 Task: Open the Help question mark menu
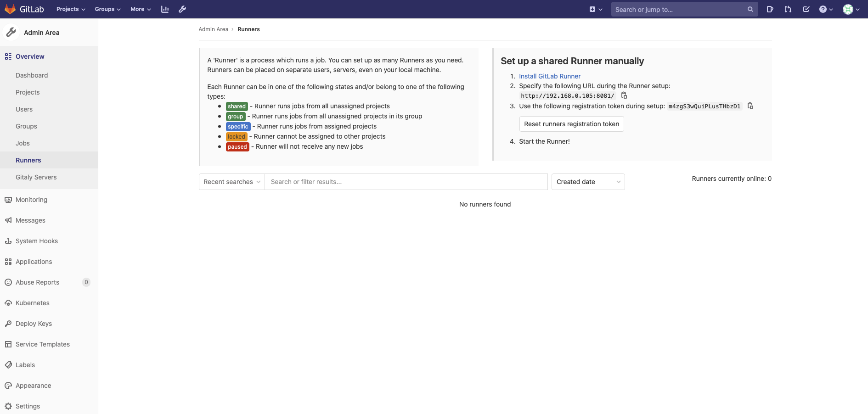pos(826,9)
